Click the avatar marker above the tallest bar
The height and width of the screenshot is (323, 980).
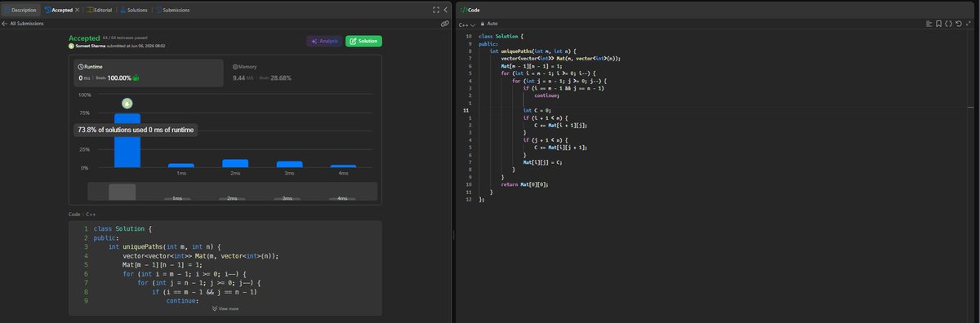tap(127, 104)
